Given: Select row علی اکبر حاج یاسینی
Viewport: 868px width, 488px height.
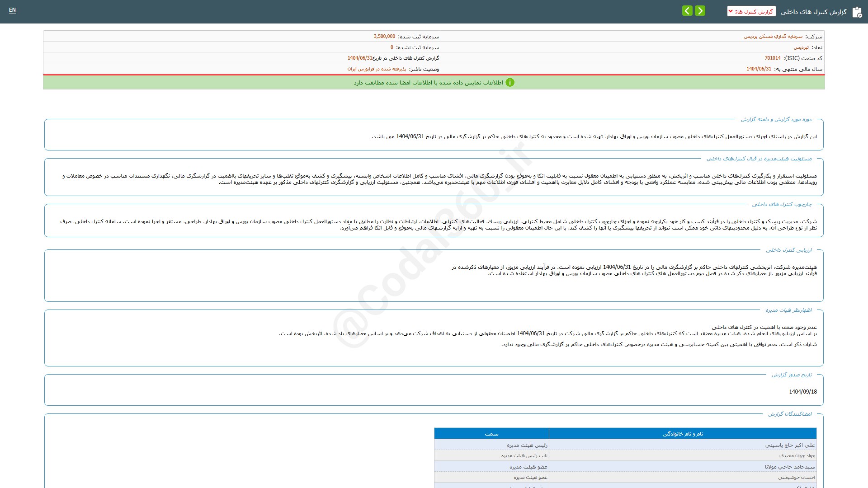Looking at the screenshot, I should click(790, 445).
